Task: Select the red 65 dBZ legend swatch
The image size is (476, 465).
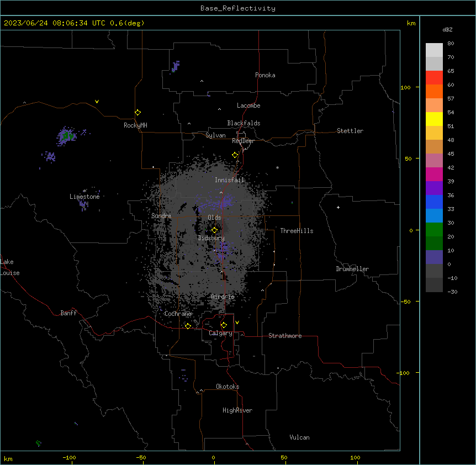Action: pyautogui.click(x=434, y=77)
